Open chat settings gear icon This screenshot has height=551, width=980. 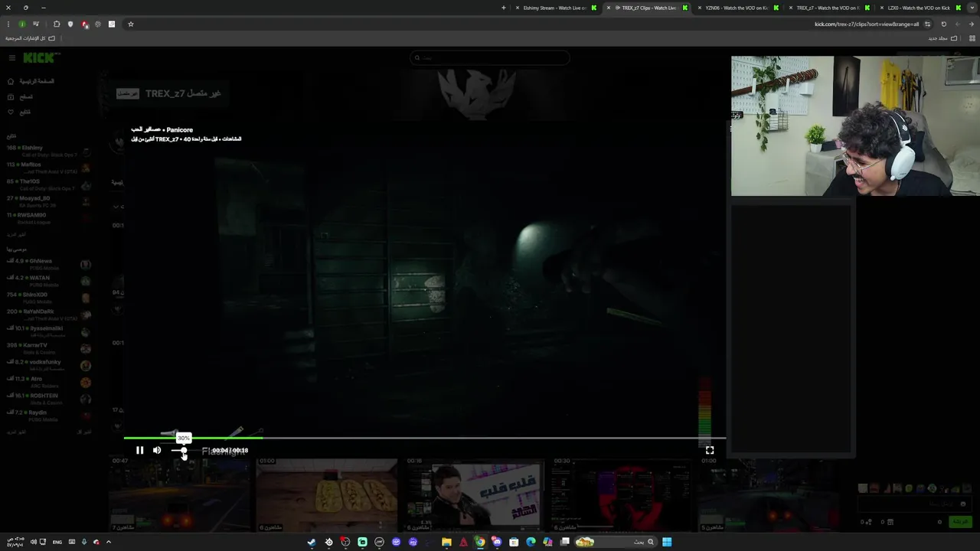click(x=939, y=522)
